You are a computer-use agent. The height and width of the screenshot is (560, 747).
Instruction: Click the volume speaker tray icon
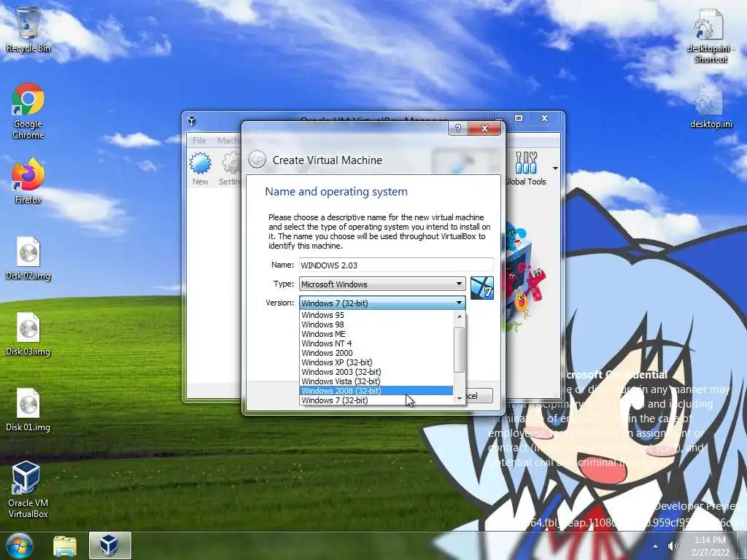click(673, 546)
